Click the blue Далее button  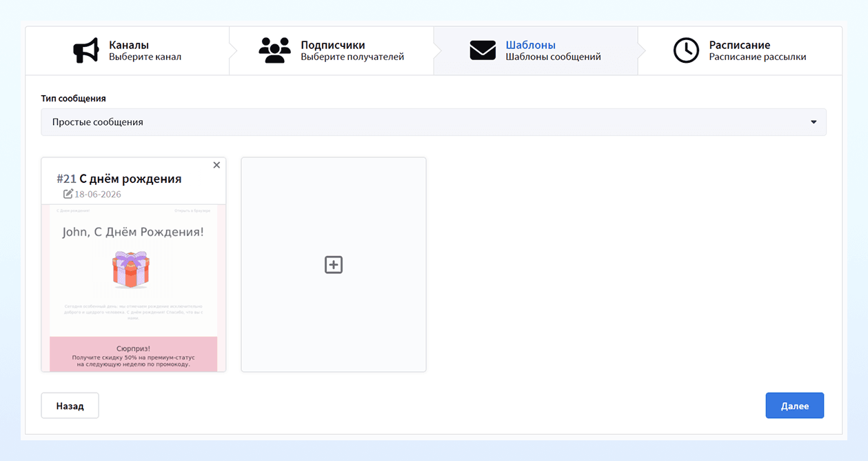[795, 406]
